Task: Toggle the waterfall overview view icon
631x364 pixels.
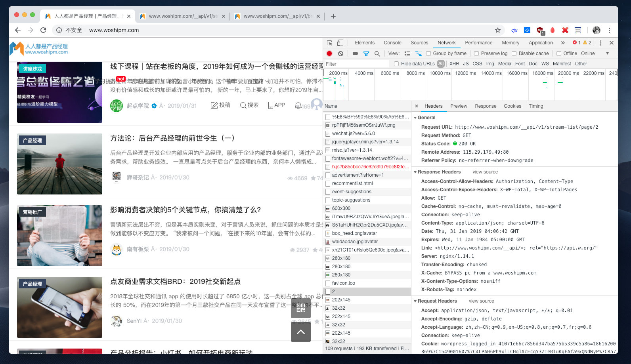Action: coord(418,53)
